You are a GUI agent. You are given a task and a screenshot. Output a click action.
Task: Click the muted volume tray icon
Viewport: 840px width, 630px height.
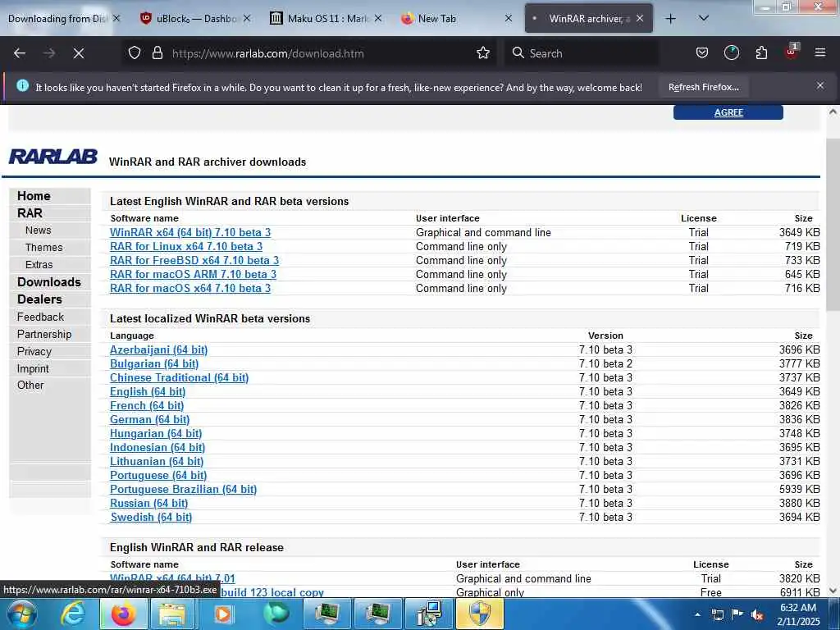coord(757,615)
